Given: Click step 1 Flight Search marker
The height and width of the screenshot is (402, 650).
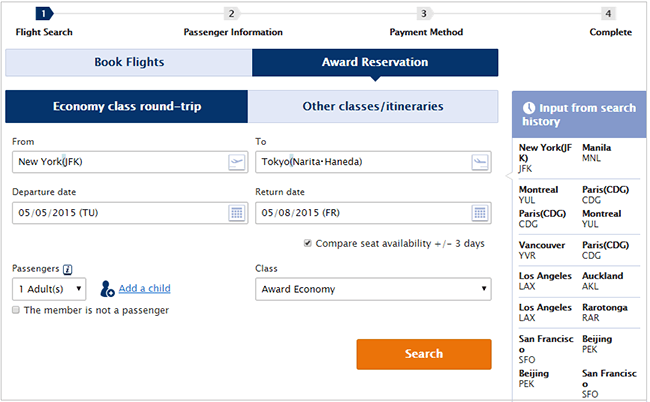Looking at the screenshot, I should tap(44, 14).
